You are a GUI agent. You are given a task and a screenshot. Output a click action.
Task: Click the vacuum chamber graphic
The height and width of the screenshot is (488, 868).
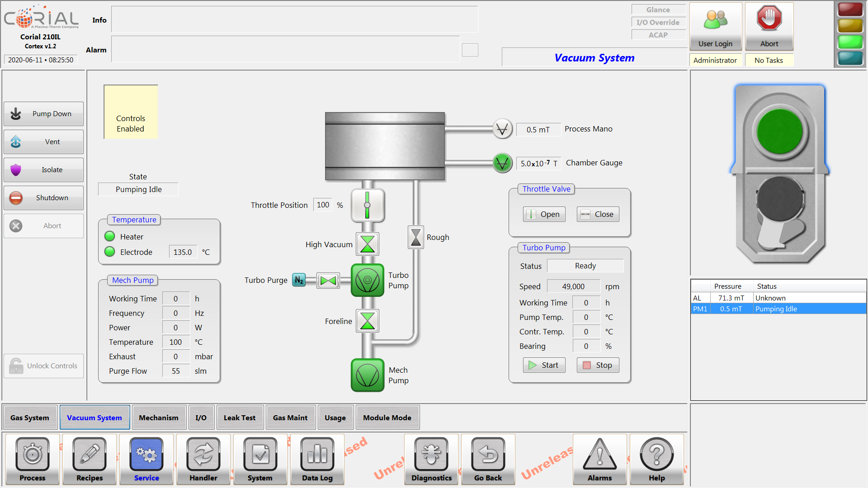(385, 146)
